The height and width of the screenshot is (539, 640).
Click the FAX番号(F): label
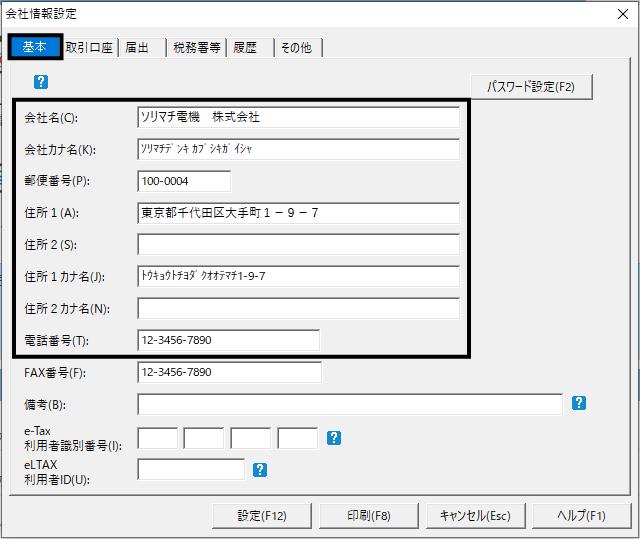click(x=55, y=373)
